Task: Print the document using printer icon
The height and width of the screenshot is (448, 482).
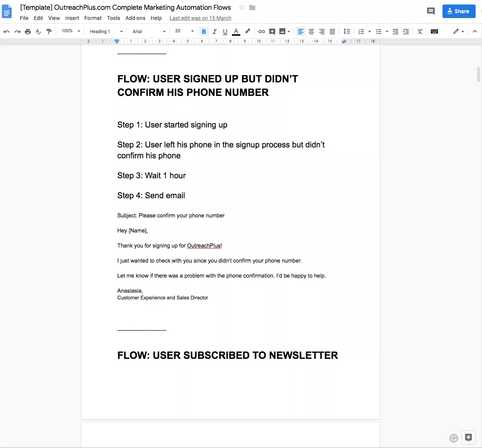Action: coord(28,32)
